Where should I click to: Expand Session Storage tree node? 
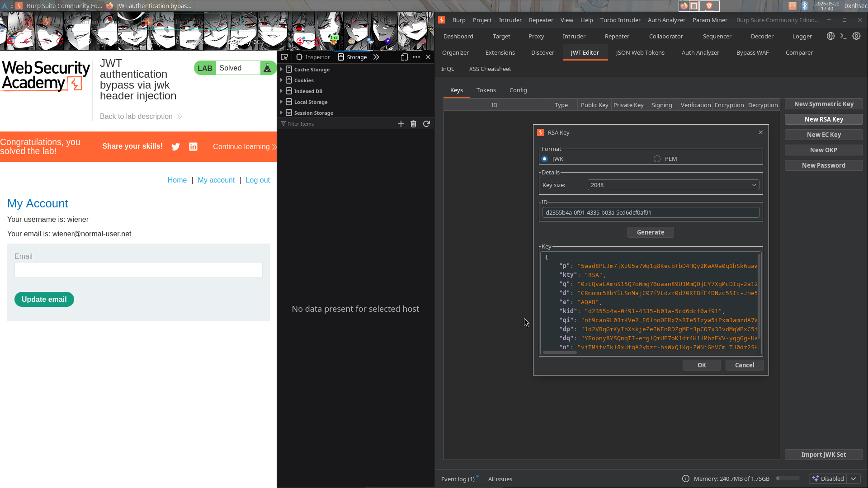[x=282, y=113]
